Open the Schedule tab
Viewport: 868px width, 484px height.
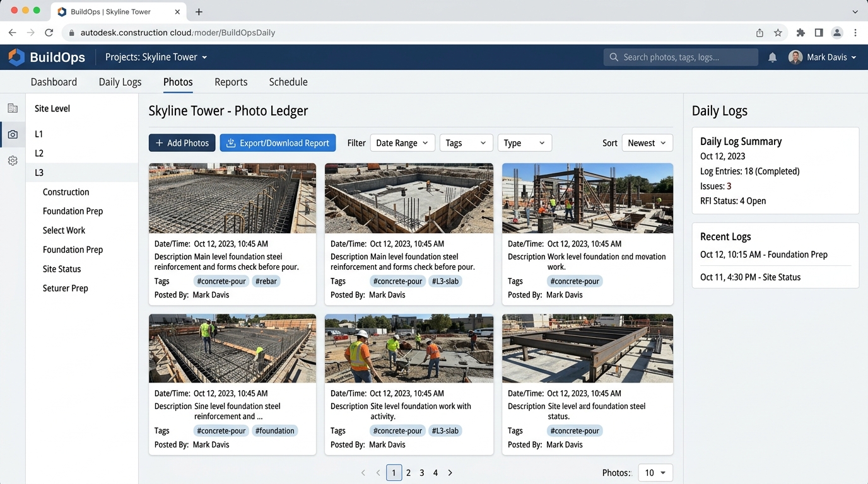click(288, 82)
